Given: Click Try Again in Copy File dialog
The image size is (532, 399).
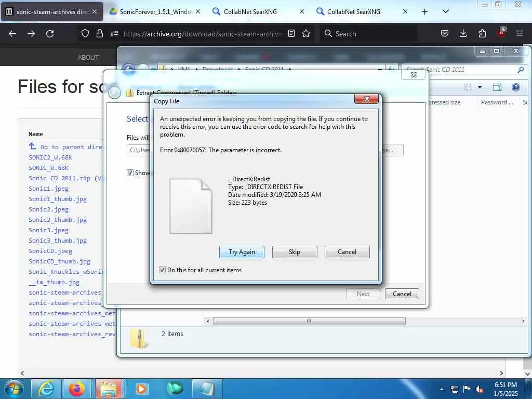Looking at the screenshot, I should (x=242, y=252).
